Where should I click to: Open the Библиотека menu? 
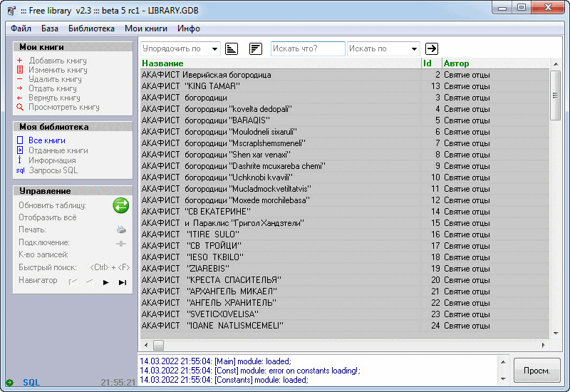(x=91, y=29)
